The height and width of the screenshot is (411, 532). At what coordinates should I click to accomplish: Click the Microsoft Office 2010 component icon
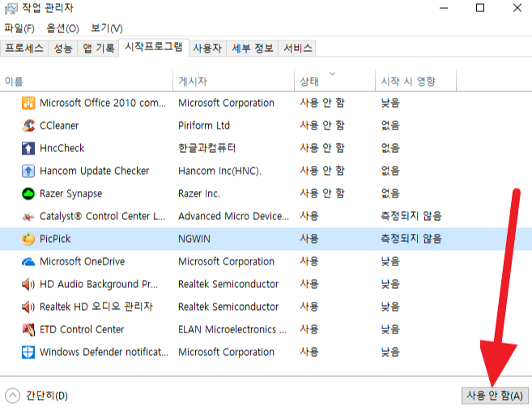[28, 103]
